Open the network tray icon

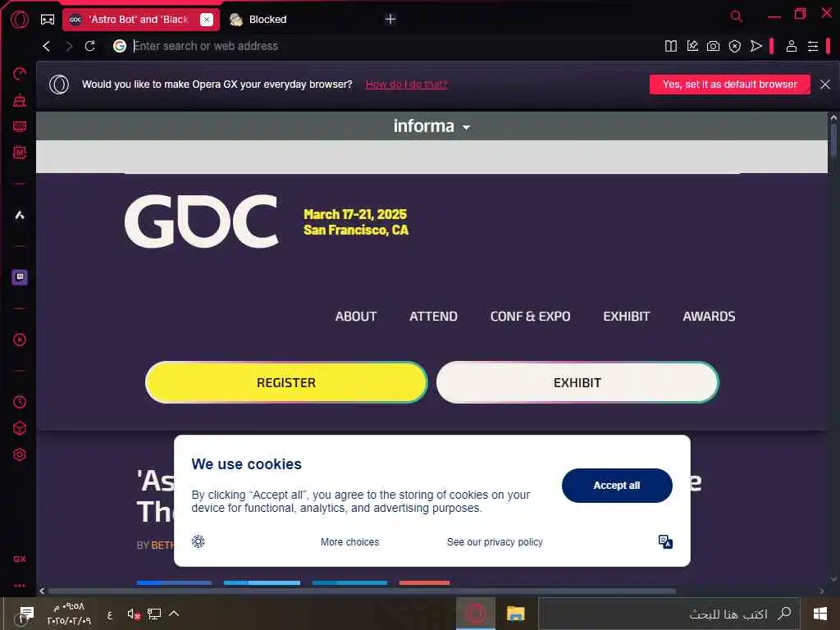click(x=154, y=614)
